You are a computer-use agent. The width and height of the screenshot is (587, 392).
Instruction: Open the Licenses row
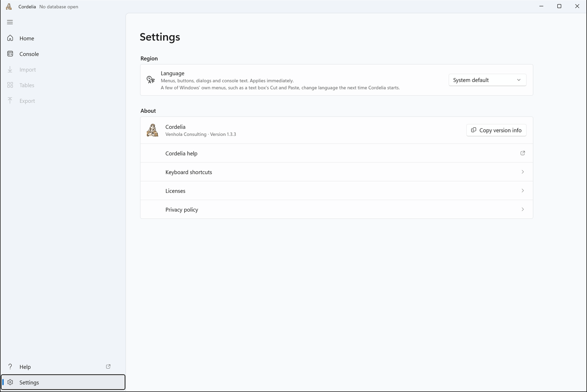(x=336, y=191)
